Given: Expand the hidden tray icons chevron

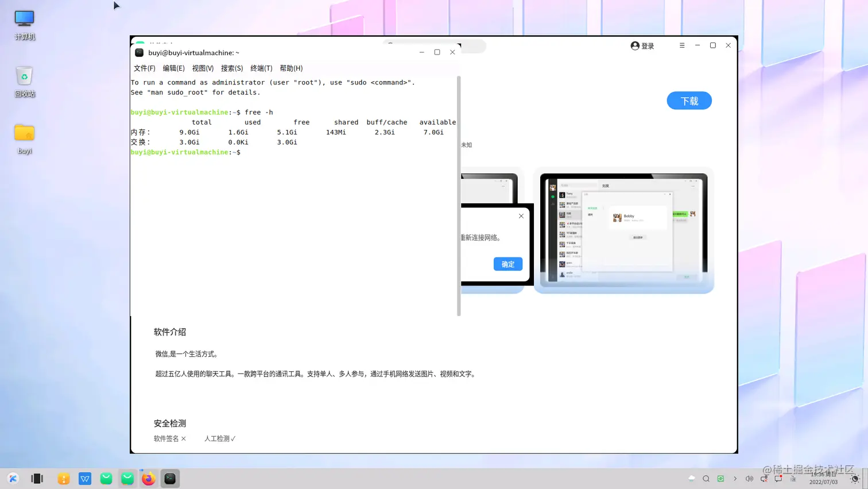Looking at the screenshot, I should [735, 479].
